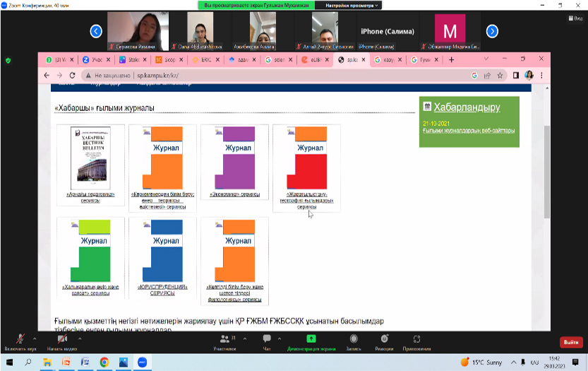Start video with the camera button
The height and width of the screenshot is (371, 588).
[61, 340]
